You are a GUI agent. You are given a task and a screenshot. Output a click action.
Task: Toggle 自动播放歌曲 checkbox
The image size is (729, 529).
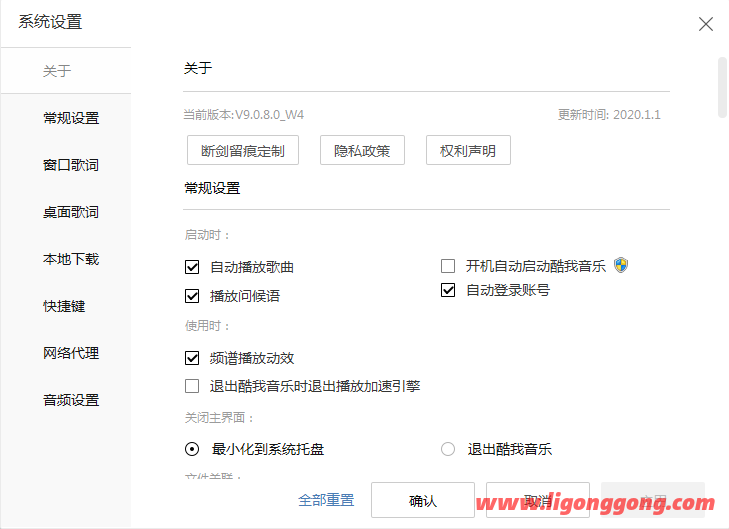click(x=192, y=267)
